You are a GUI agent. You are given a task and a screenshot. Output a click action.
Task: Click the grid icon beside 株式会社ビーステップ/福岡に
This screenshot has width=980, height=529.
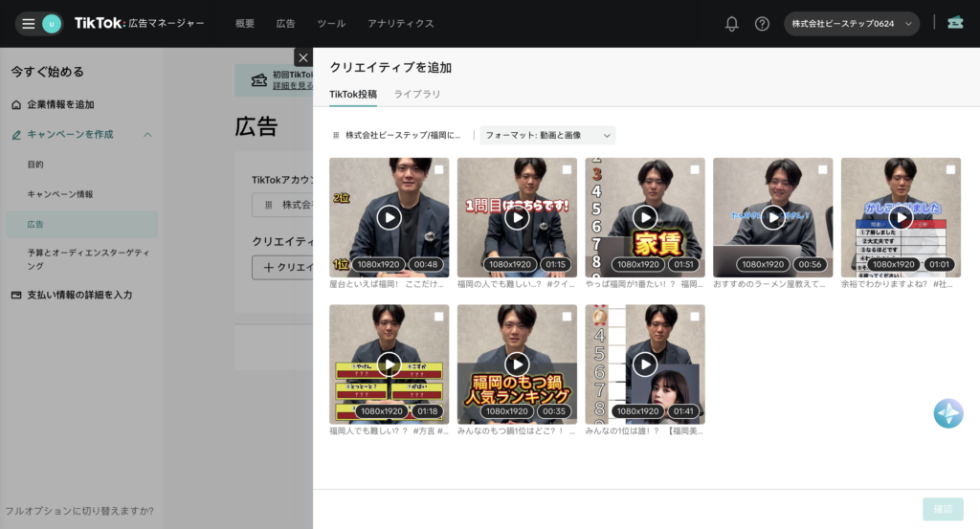[336, 135]
